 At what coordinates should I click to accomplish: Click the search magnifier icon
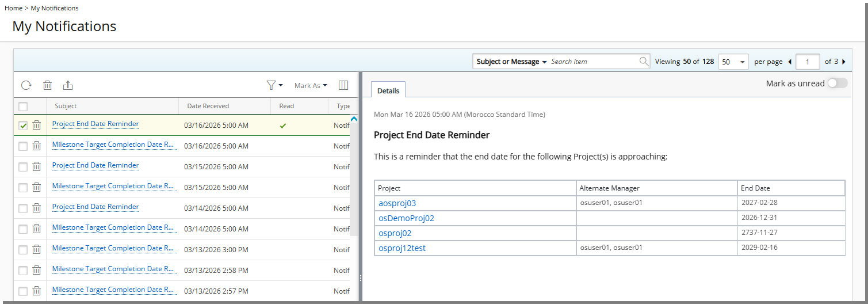[x=644, y=62]
